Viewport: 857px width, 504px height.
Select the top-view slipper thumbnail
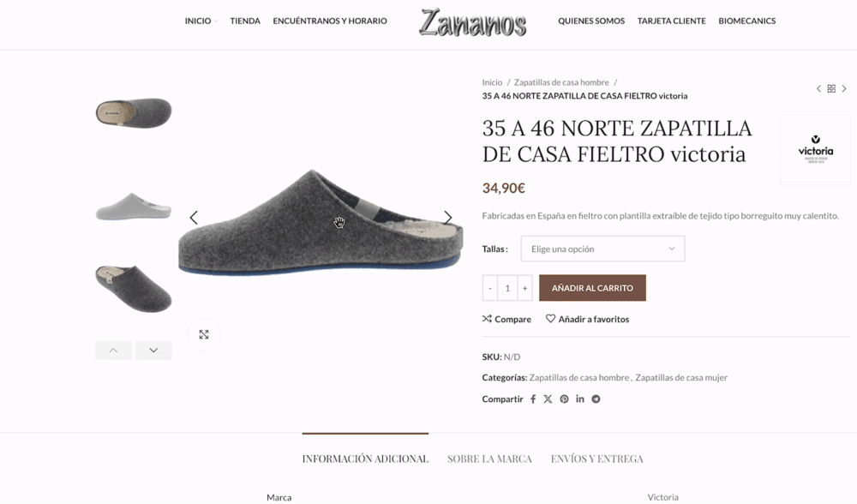point(134,113)
